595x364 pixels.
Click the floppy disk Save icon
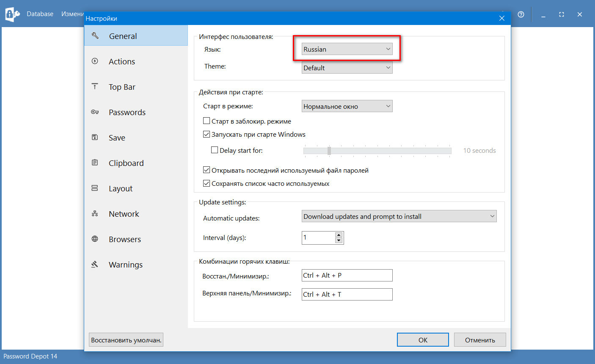[95, 138]
